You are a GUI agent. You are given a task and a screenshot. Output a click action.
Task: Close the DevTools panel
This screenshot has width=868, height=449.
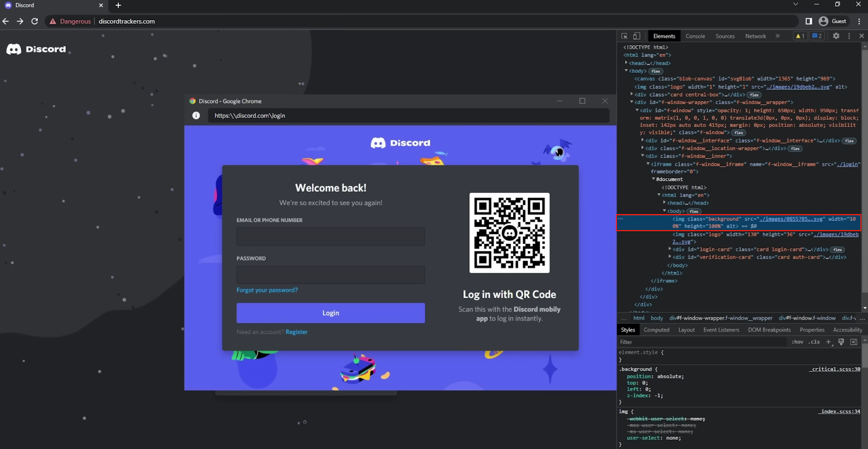[861, 36]
